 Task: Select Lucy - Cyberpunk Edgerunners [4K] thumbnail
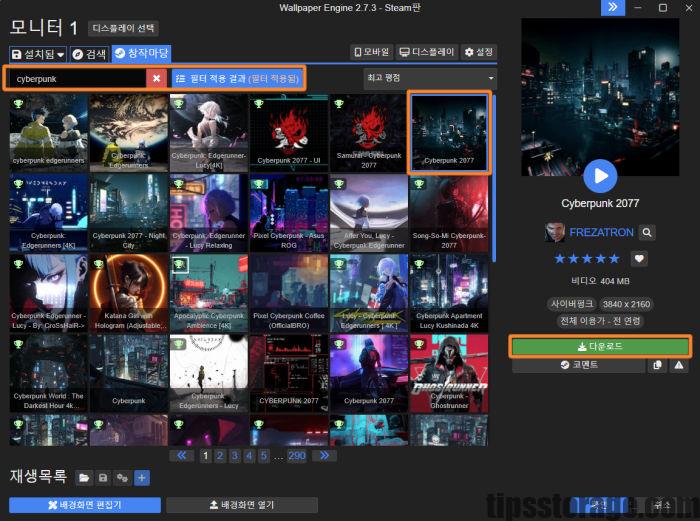(x=369, y=293)
